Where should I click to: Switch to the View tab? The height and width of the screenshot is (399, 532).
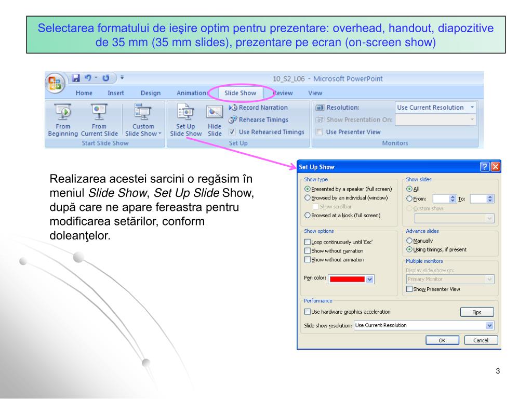tap(315, 93)
